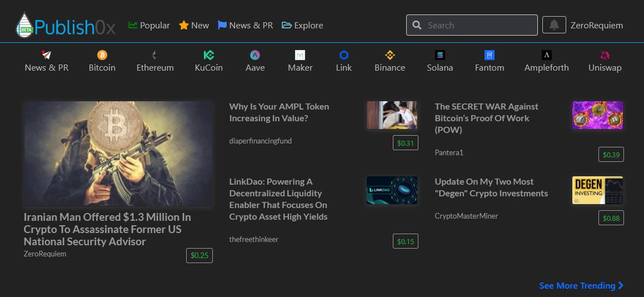Open the ZeroRequiem account menu

coord(597,26)
